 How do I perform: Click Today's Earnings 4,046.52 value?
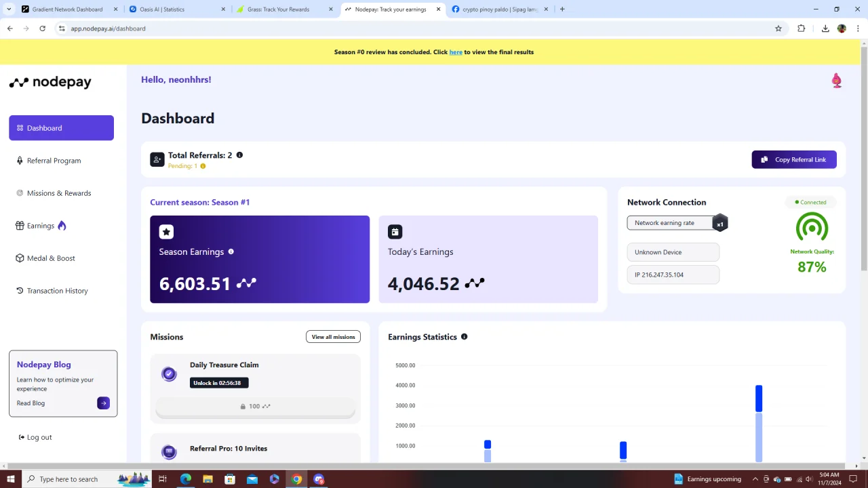[424, 283]
